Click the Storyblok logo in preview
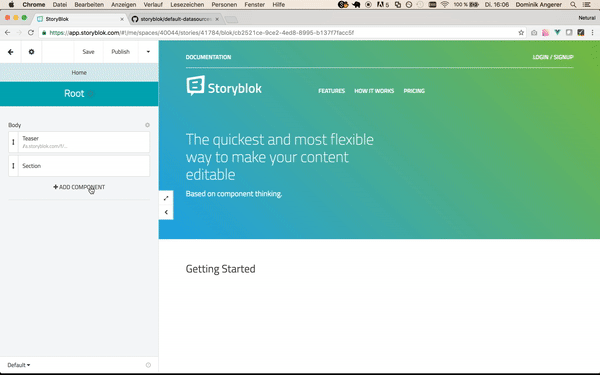 click(x=224, y=86)
